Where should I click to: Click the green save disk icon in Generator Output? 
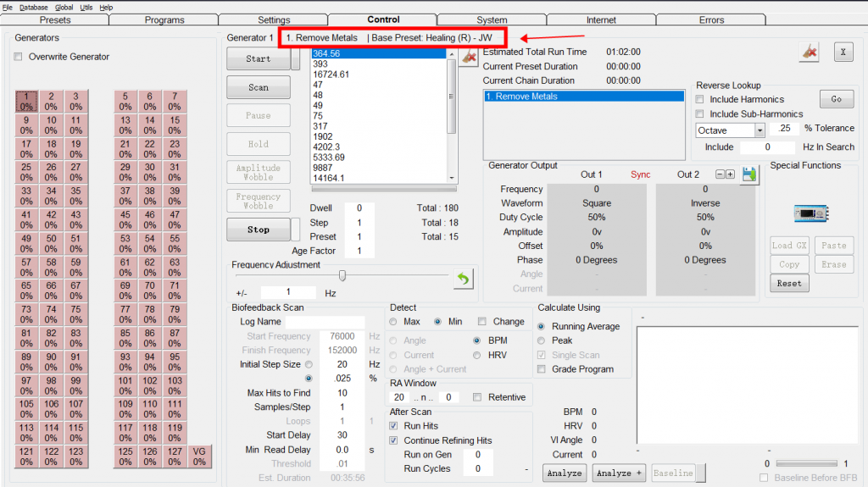(748, 174)
